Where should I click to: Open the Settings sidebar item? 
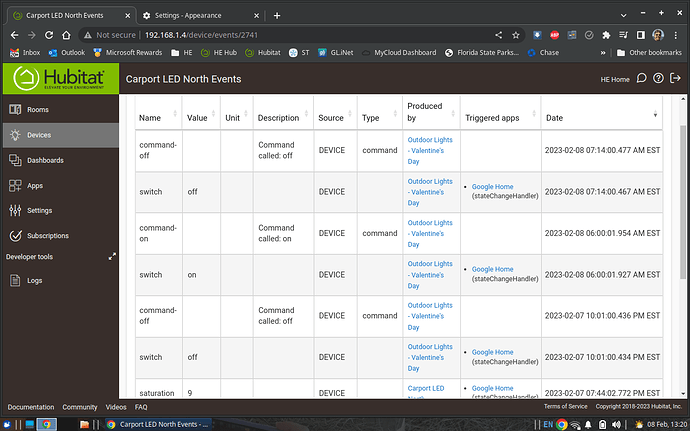[60, 210]
